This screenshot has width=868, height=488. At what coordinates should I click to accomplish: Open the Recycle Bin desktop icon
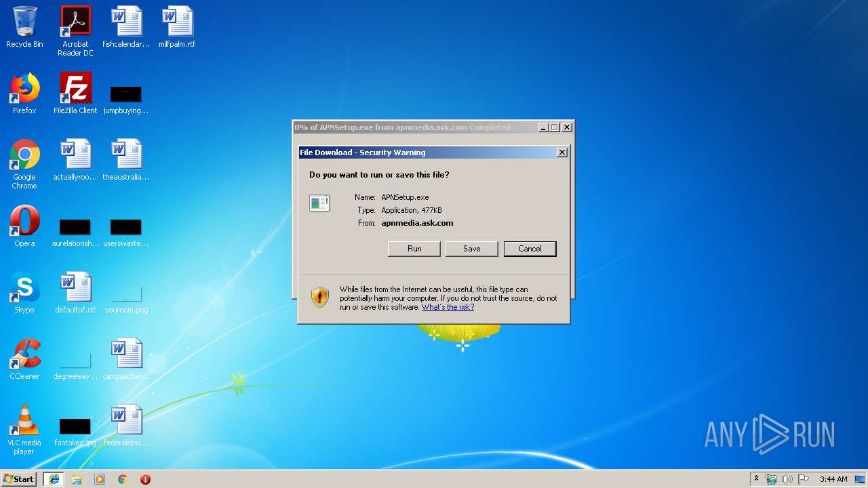[x=24, y=28]
